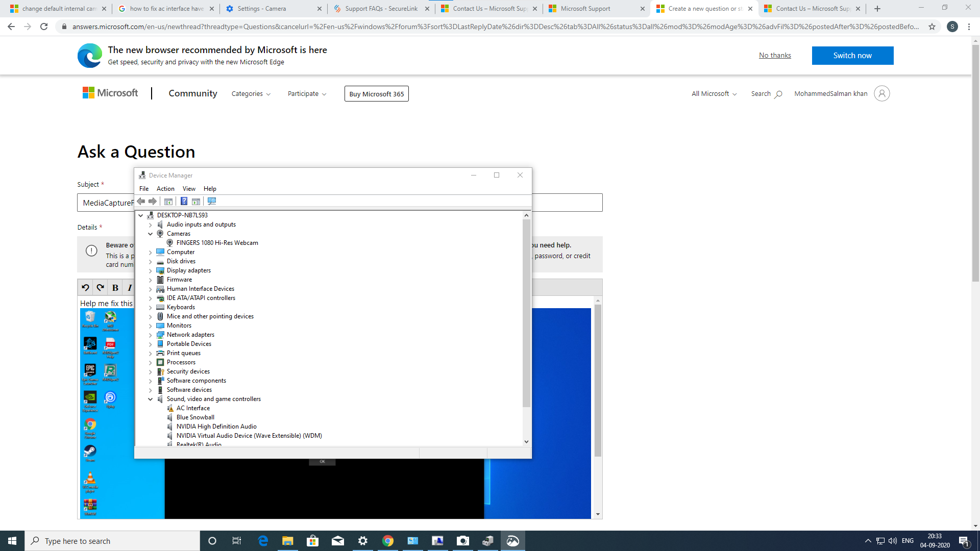
Task: Open a new Chrome tab
Action: click(x=877, y=9)
